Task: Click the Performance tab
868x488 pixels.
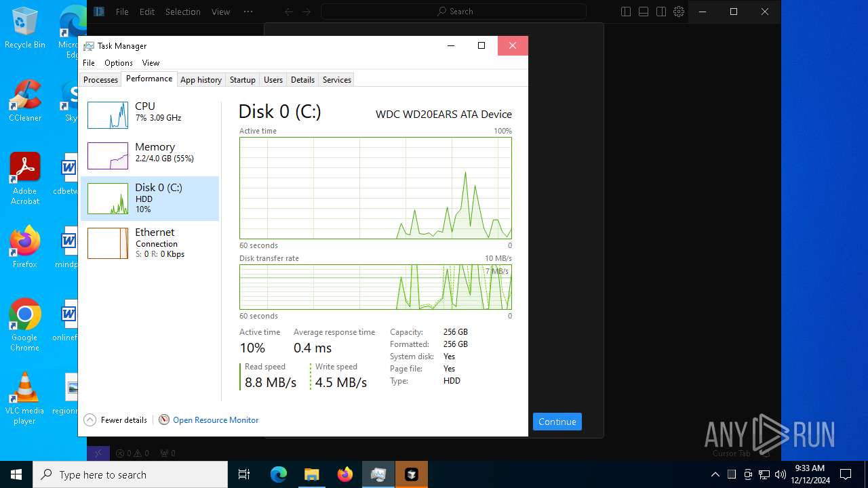Action: pos(149,79)
